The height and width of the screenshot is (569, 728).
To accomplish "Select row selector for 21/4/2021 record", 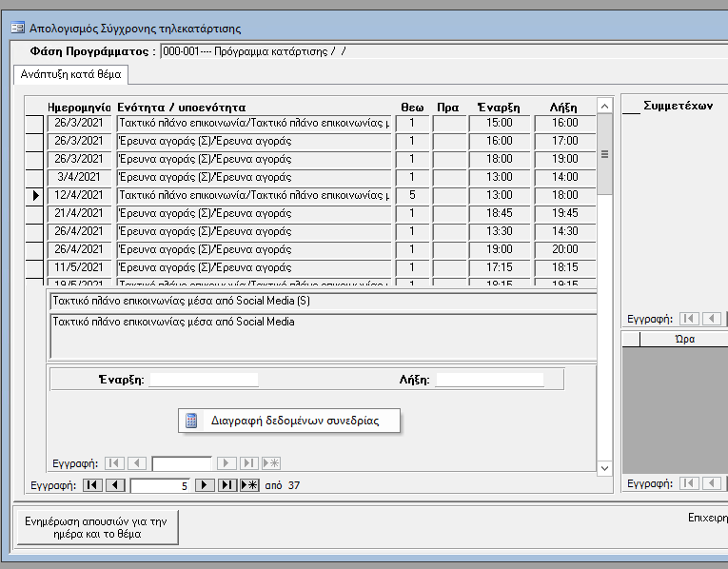I will click(x=35, y=213).
